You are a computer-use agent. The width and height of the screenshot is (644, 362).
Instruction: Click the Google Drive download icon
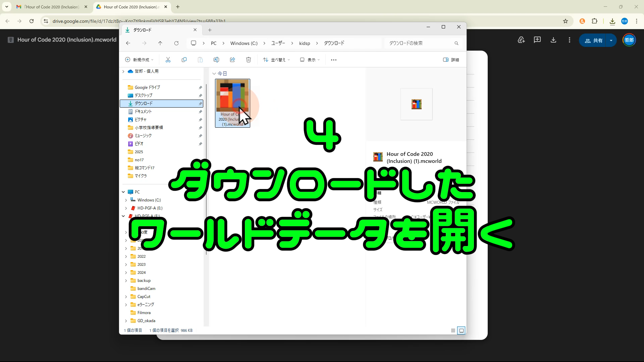tap(553, 40)
